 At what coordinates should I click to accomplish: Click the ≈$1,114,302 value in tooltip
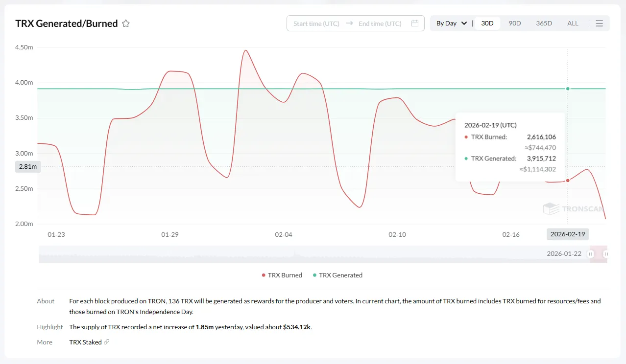click(537, 169)
